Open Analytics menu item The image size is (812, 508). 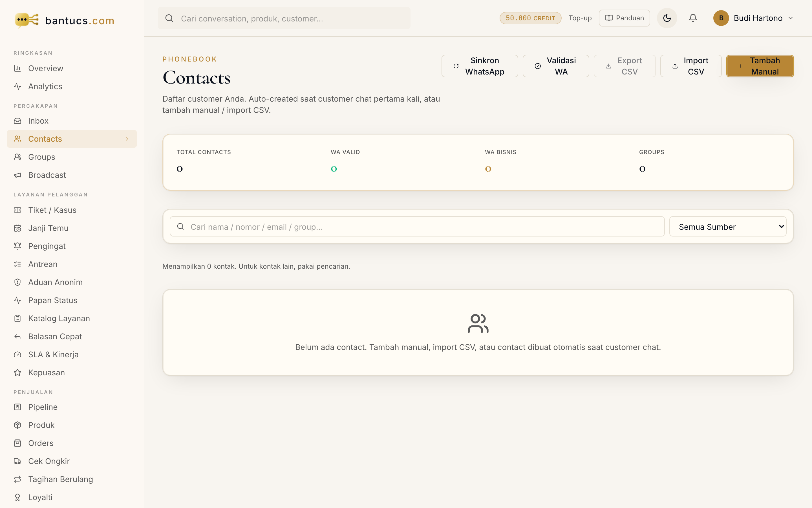tap(72, 86)
